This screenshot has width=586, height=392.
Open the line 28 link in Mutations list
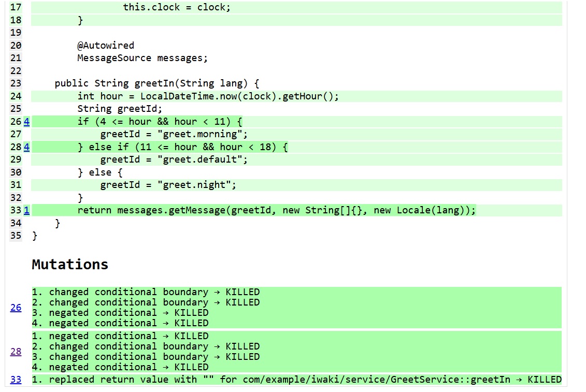pyautogui.click(x=16, y=352)
